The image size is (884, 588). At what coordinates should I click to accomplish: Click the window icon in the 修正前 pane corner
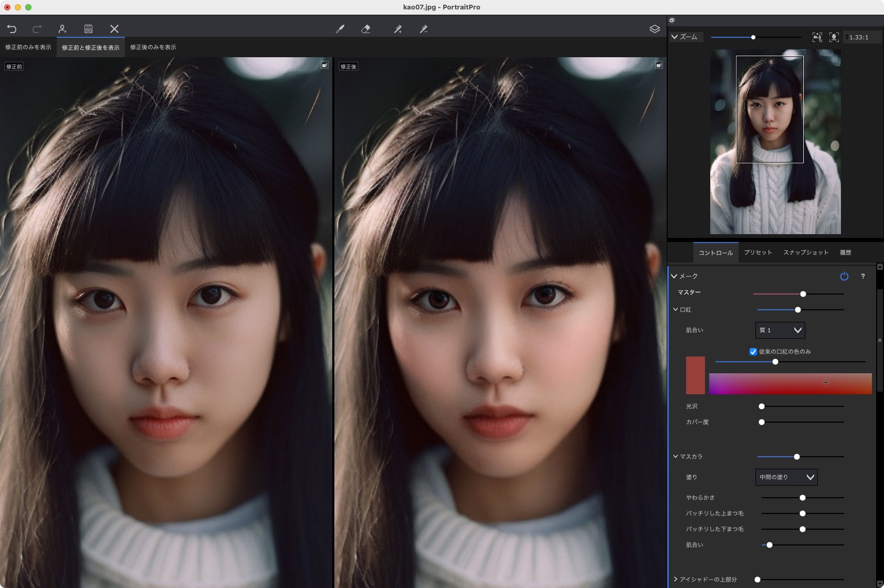click(325, 65)
